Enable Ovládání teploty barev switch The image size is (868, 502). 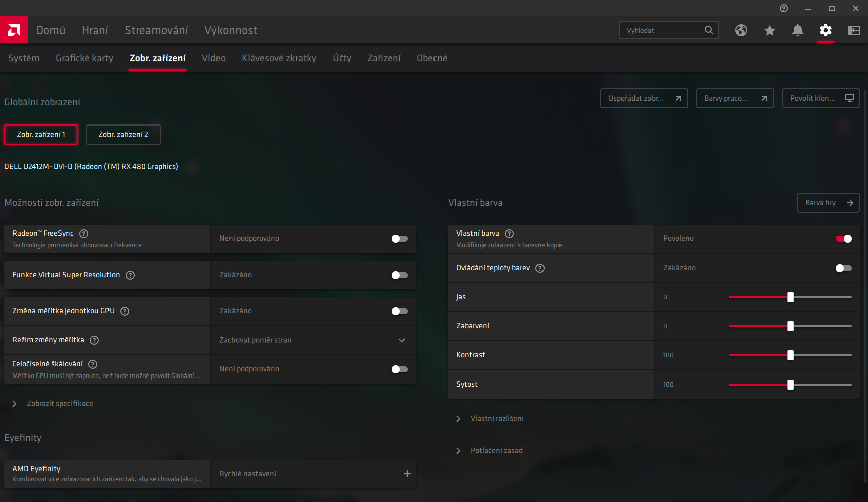pyautogui.click(x=844, y=268)
